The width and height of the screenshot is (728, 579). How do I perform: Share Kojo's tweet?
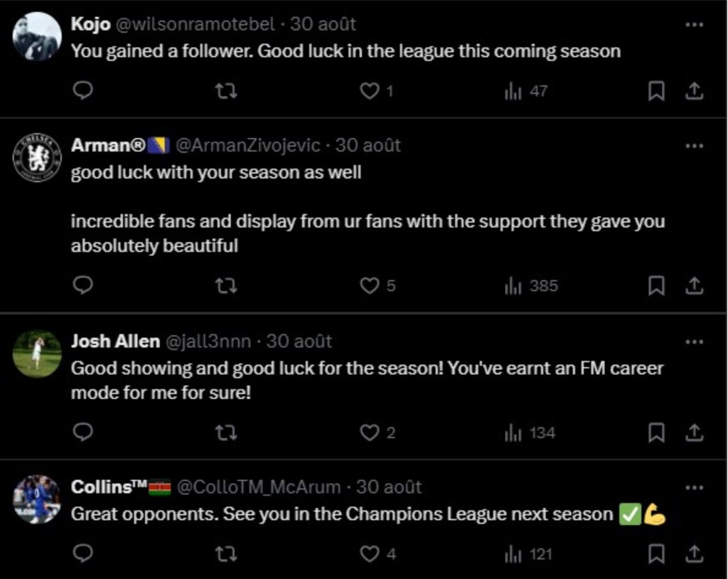click(x=695, y=91)
